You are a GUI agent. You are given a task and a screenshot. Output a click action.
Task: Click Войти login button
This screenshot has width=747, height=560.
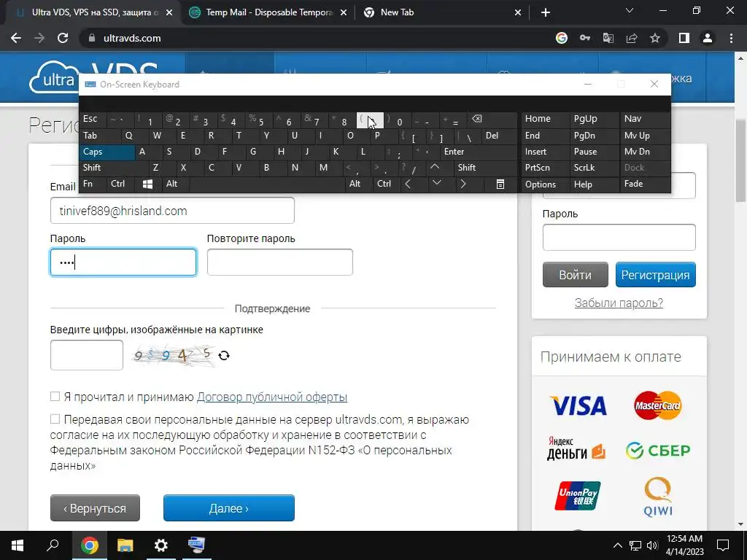(575, 275)
